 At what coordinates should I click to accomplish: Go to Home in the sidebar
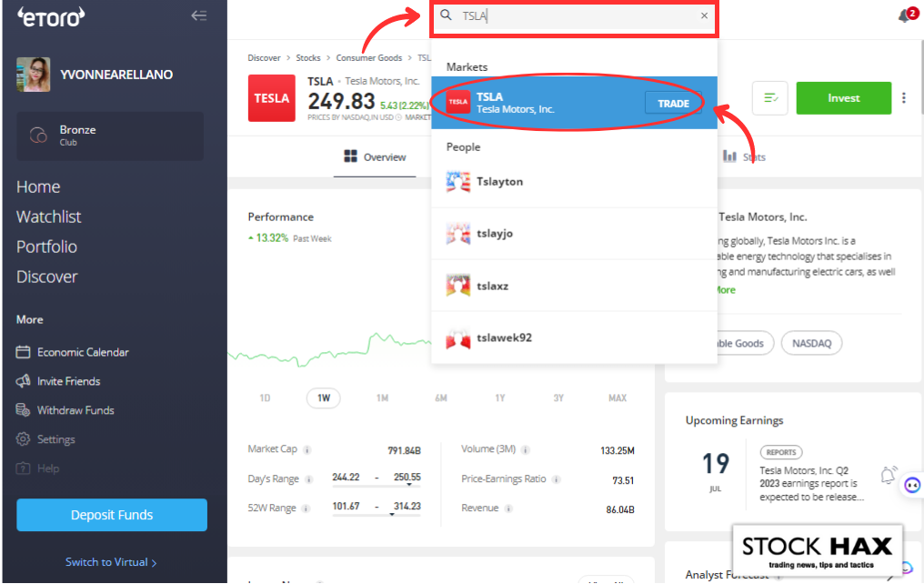click(x=38, y=186)
